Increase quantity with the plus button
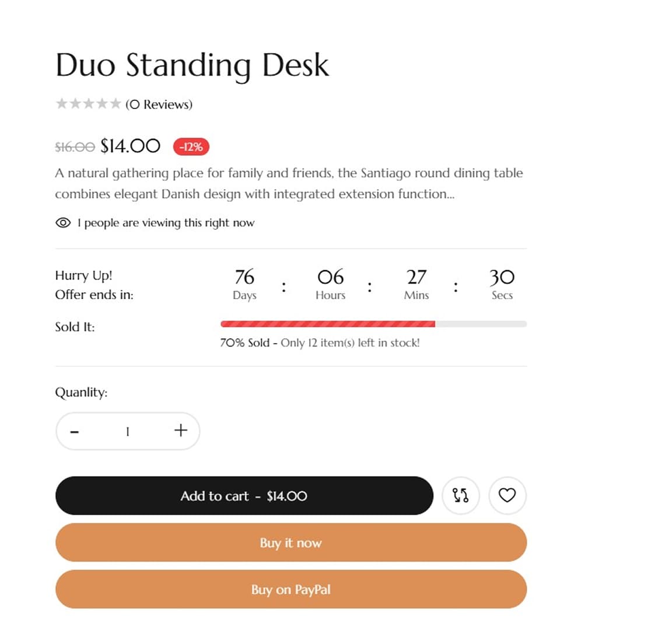Screen dimensions: 672x623 181,430
